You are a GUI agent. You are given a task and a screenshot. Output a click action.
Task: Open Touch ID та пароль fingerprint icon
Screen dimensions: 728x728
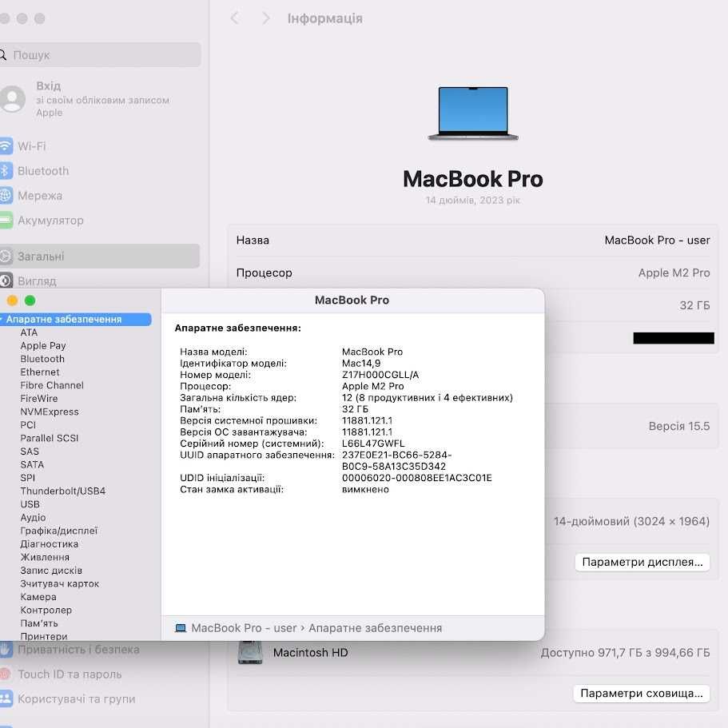pos(5,674)
